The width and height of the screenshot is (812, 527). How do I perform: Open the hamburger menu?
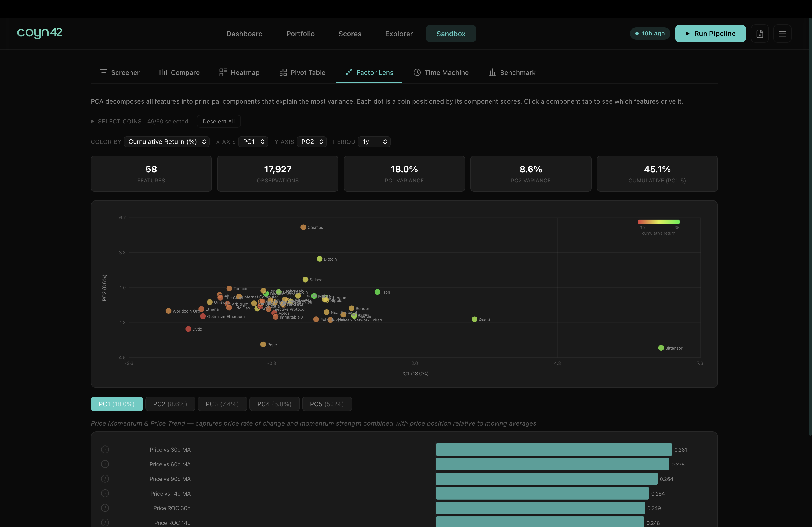click(783, 33)
